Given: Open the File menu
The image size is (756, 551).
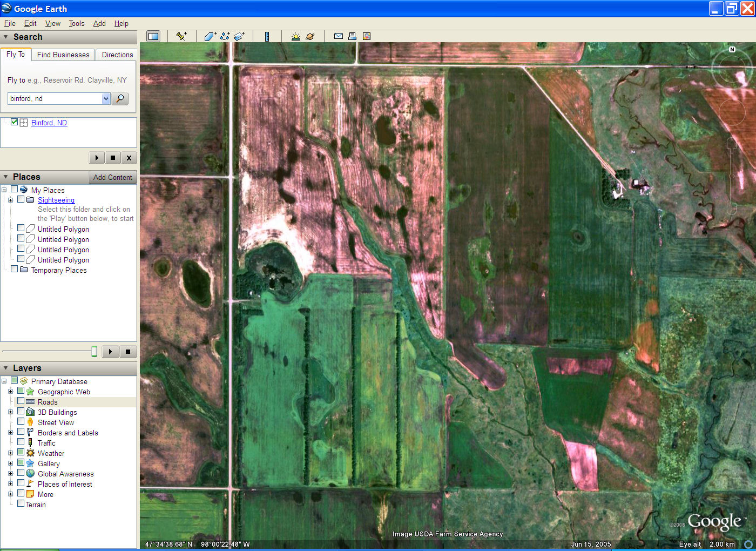Looking at the screenshot, I should [x=10, y=23].
